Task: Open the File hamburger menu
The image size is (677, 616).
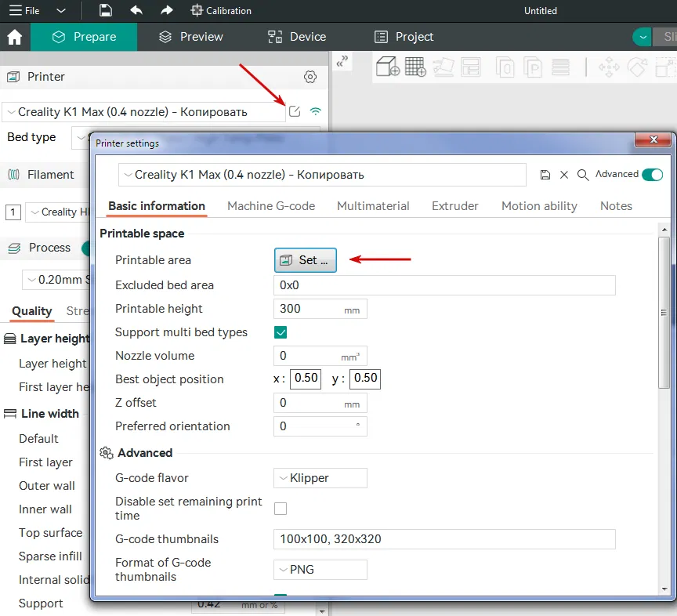Action: [24, 10]
